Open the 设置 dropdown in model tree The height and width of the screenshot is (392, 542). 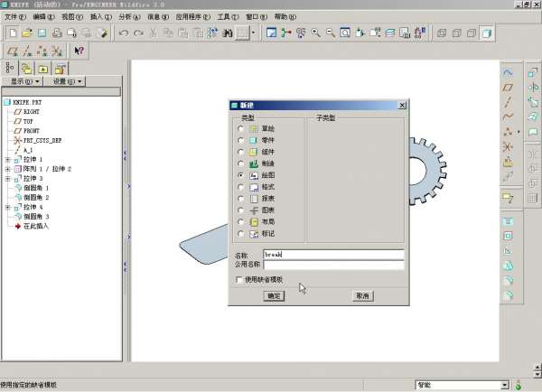(x=65, y=81)
